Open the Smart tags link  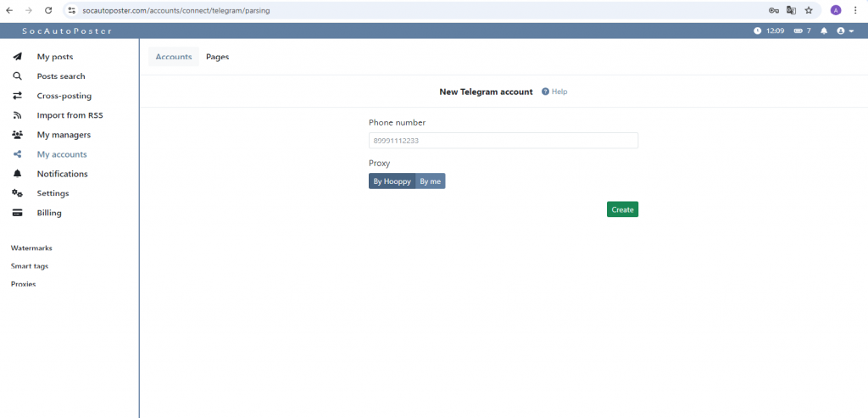(x=30, y=266)
